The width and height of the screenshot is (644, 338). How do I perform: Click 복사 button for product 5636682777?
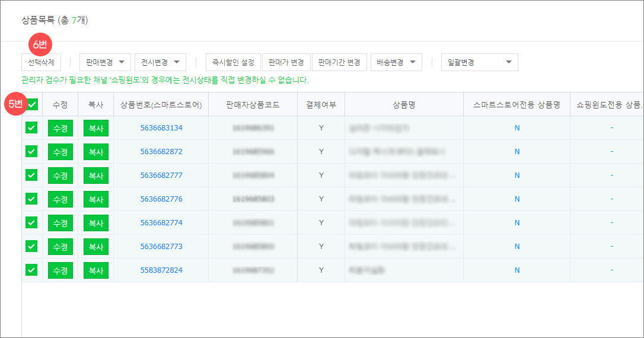[x=96, y=176]
